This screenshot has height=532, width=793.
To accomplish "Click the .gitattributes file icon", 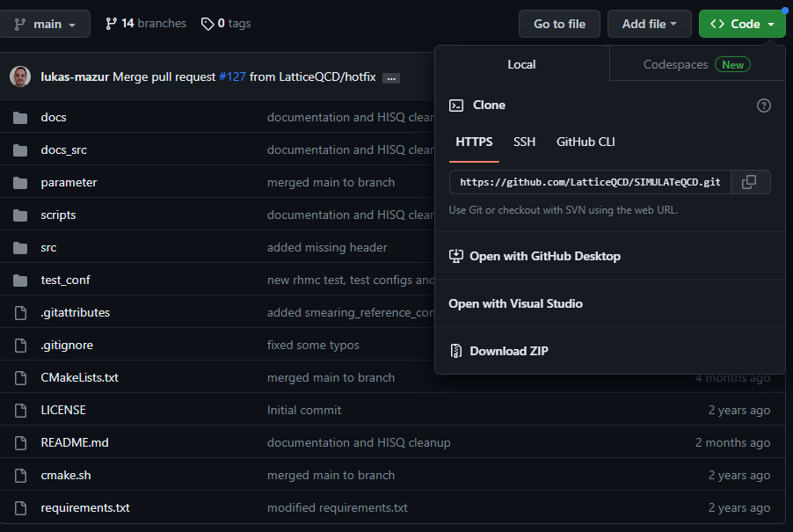I will pyautogui.click(x=21, y=313).
